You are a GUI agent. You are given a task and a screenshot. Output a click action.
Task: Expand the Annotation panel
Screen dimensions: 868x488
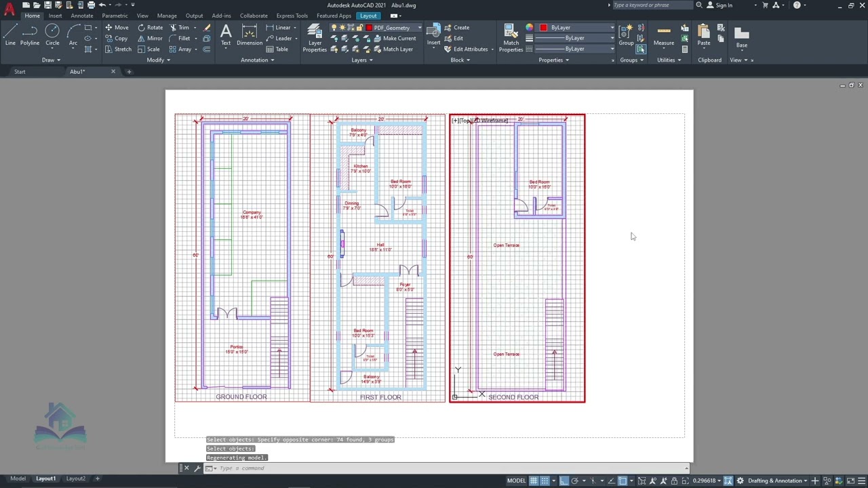point(258,60)
